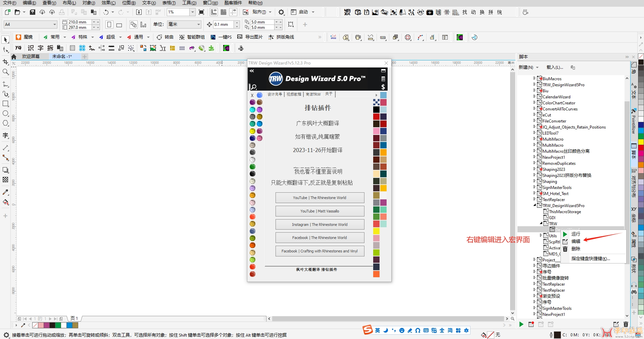Screen dimensions: 644x339
Task: Click the Save floppy disk icon
Action: (33, 12)
